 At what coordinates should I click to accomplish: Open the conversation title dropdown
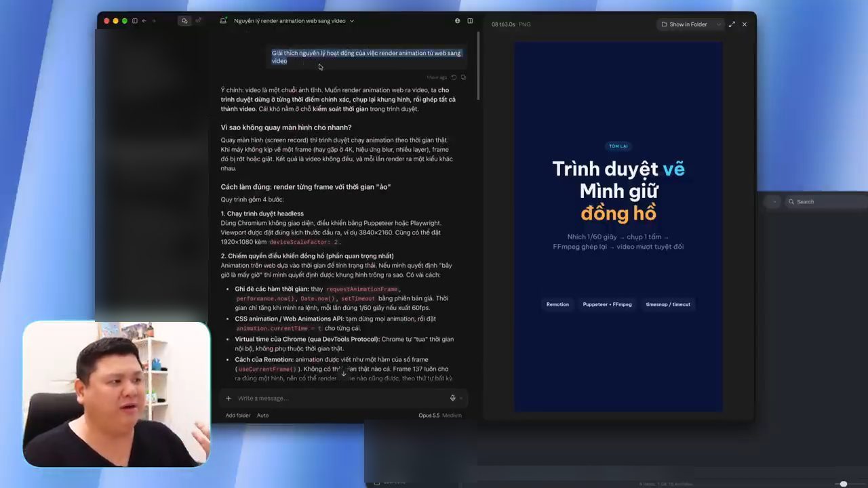tap(294, 21)
